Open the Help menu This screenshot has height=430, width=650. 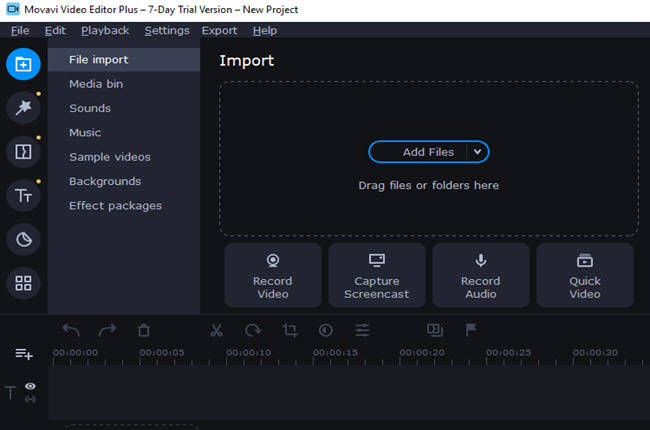click(x=265, y=31)
